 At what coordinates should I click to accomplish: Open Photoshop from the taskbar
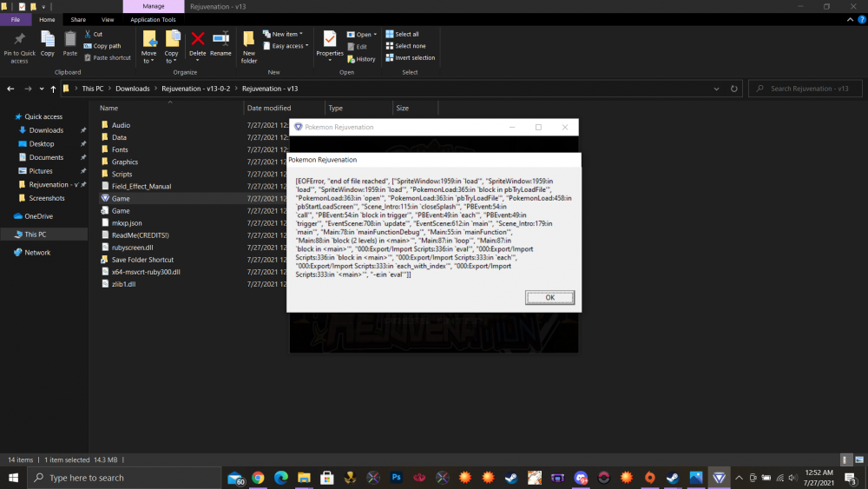coord(396,478)
